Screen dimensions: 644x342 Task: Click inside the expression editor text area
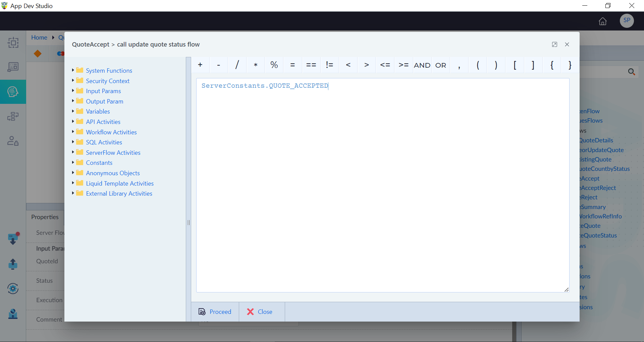tap(383, 185)
